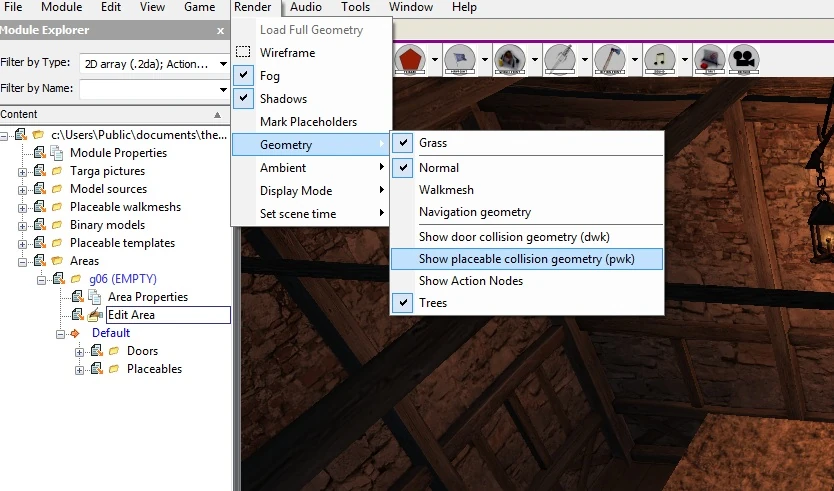Expand the Doors tree node
The width and height of the screenshot is (834, 491).
point(79,352)
